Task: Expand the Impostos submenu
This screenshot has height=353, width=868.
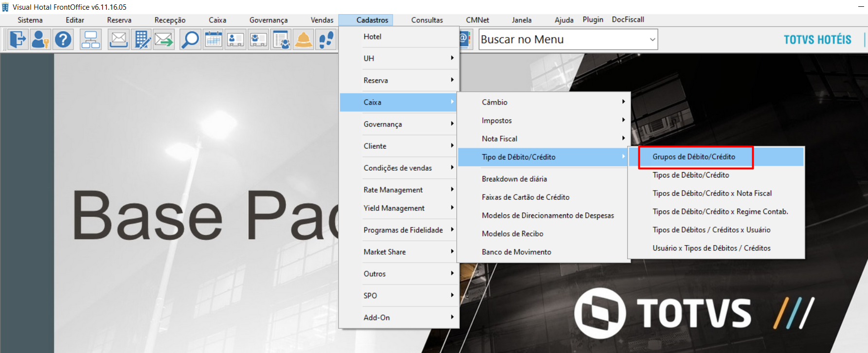Action: tap(543, 121)
